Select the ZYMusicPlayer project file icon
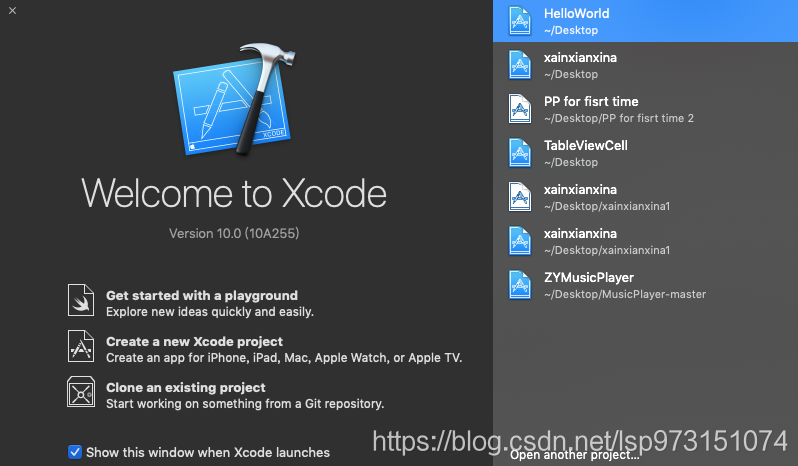Viewport: 798px width, 466px height. [520, 285]
